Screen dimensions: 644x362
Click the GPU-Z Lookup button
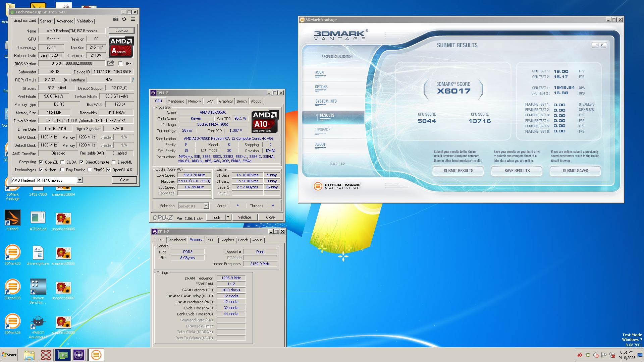(121, 31)
